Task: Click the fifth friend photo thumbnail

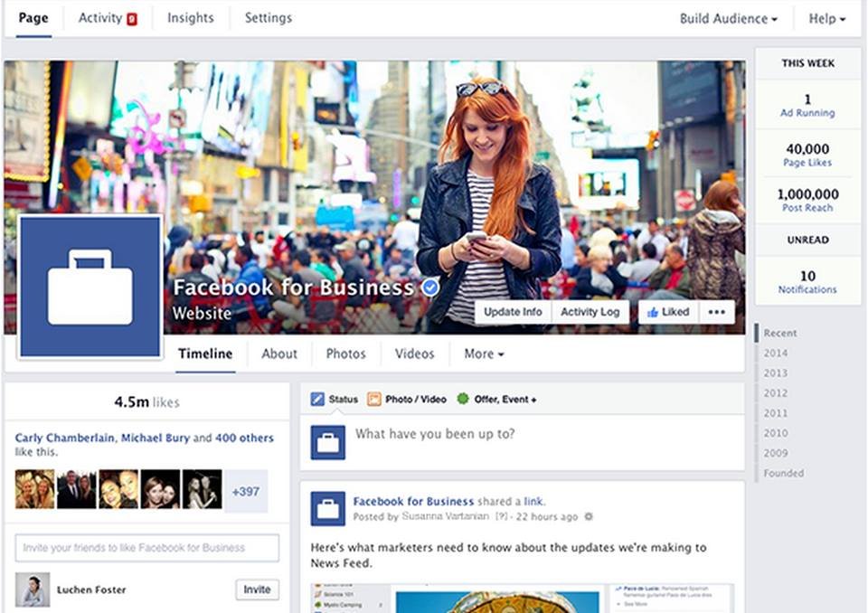Action: [x=202, y=489]
